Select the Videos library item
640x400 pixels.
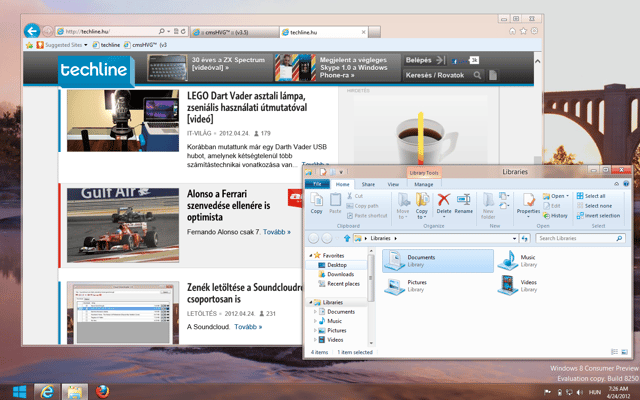coord(518,285)
